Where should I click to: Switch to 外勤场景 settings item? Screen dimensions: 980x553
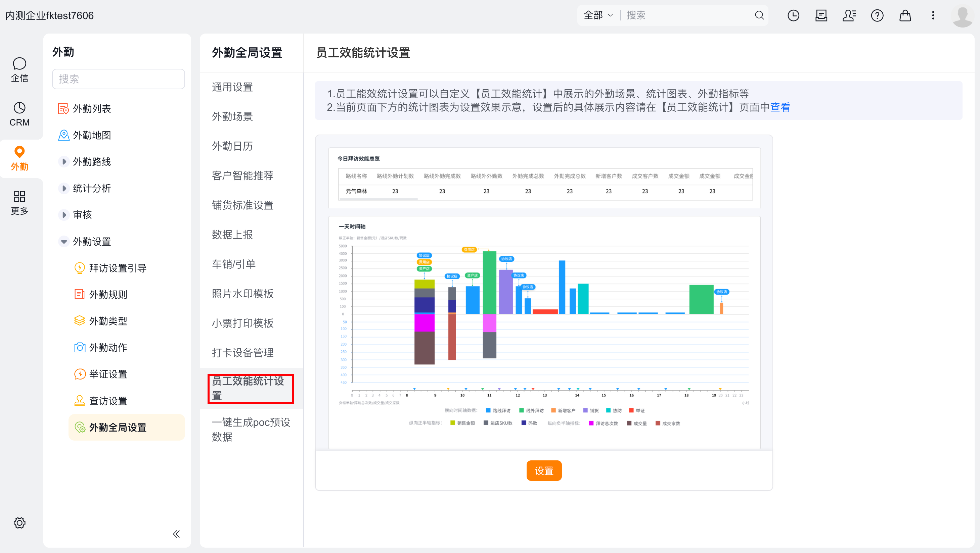click(x=232, y=117)
